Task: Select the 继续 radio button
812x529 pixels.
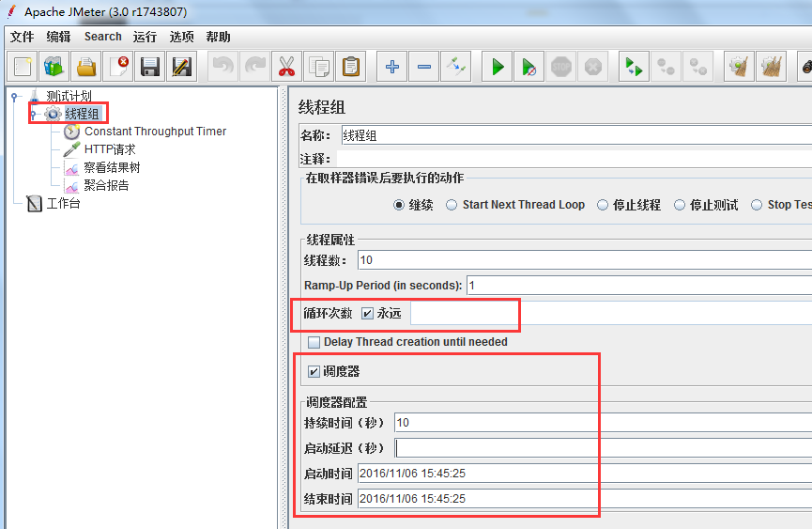Action: pos(398,205)
